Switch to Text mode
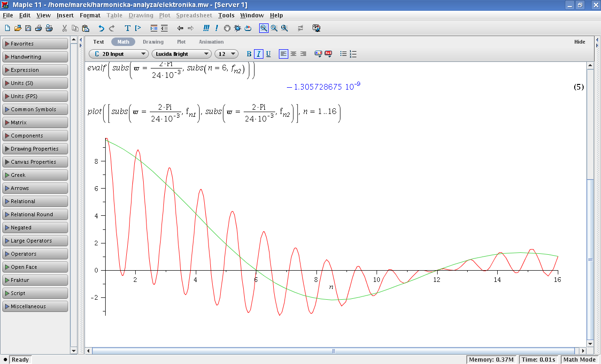 pyautogui.click(x=99, y=42)
